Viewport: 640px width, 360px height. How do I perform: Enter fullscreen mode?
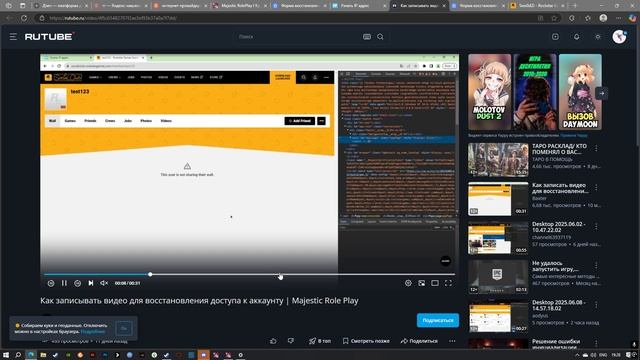coord(448,283)
